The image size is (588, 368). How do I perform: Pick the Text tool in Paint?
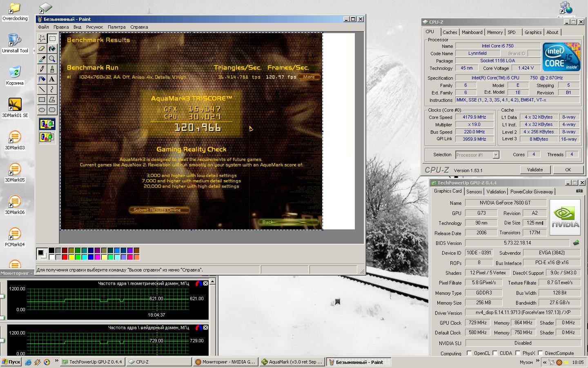click(x=52, y=79)
